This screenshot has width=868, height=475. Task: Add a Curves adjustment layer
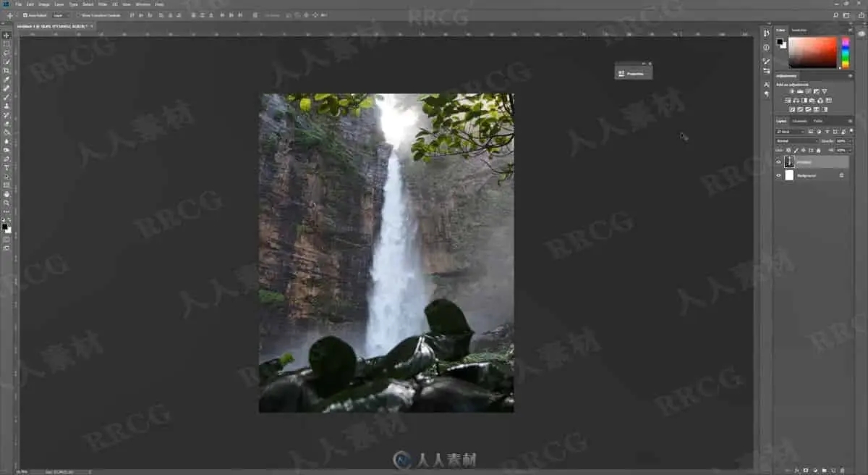pyautogui.click(x=808, y=92)
